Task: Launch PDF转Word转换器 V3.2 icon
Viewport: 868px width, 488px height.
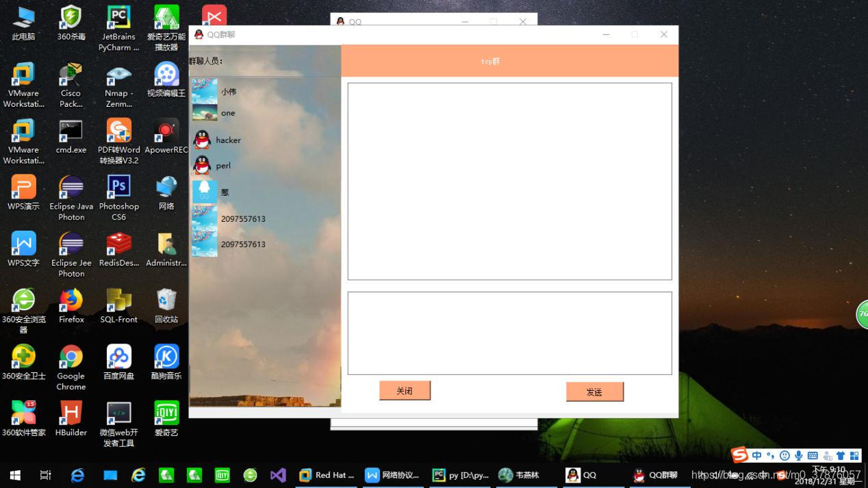Action: (x=119, y=142)
